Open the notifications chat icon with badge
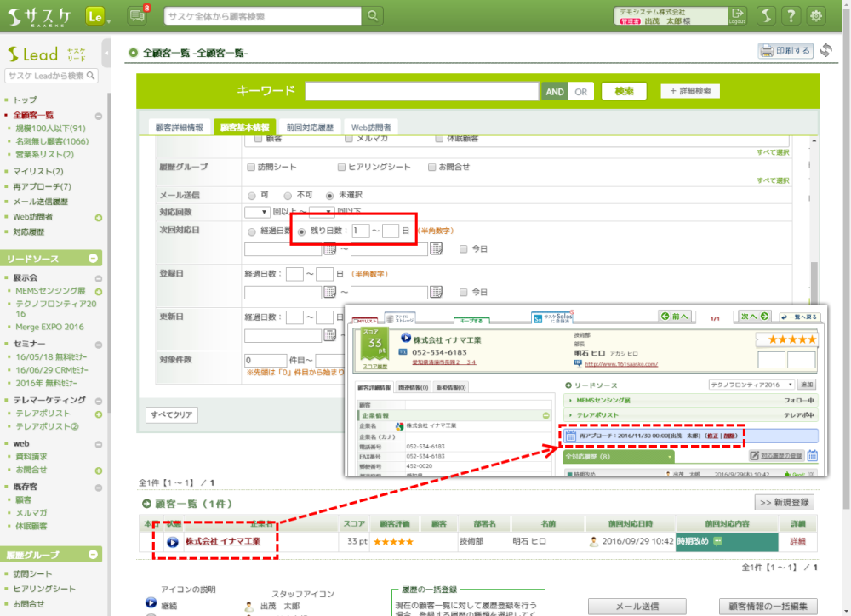This screenshot has height=616, width=851. click(x=136, y=16)
